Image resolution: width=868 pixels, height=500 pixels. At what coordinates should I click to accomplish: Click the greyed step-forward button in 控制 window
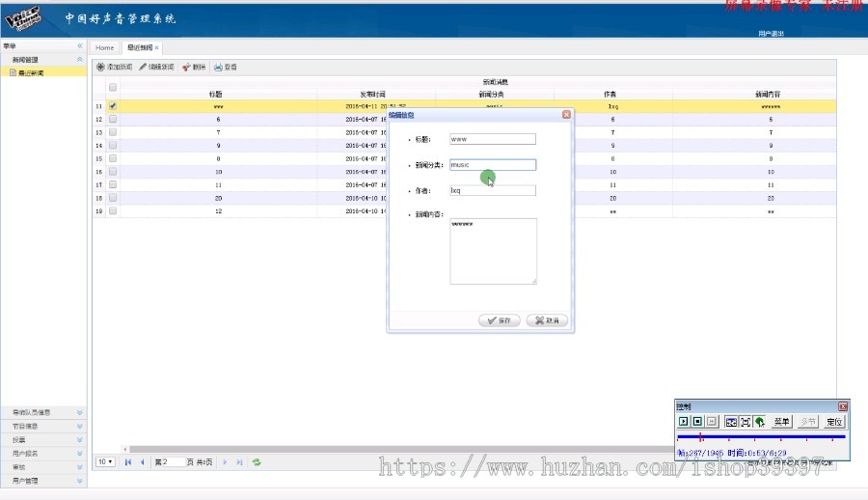click(712, 422)
